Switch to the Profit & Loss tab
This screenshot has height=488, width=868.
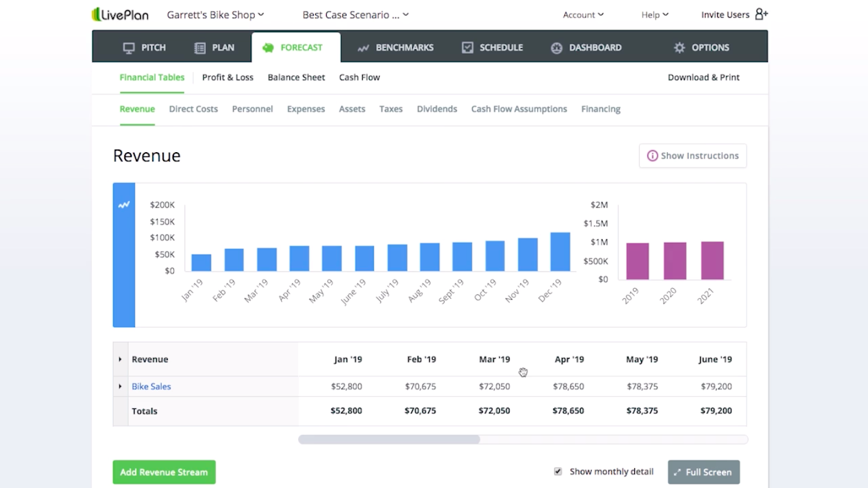228,77
